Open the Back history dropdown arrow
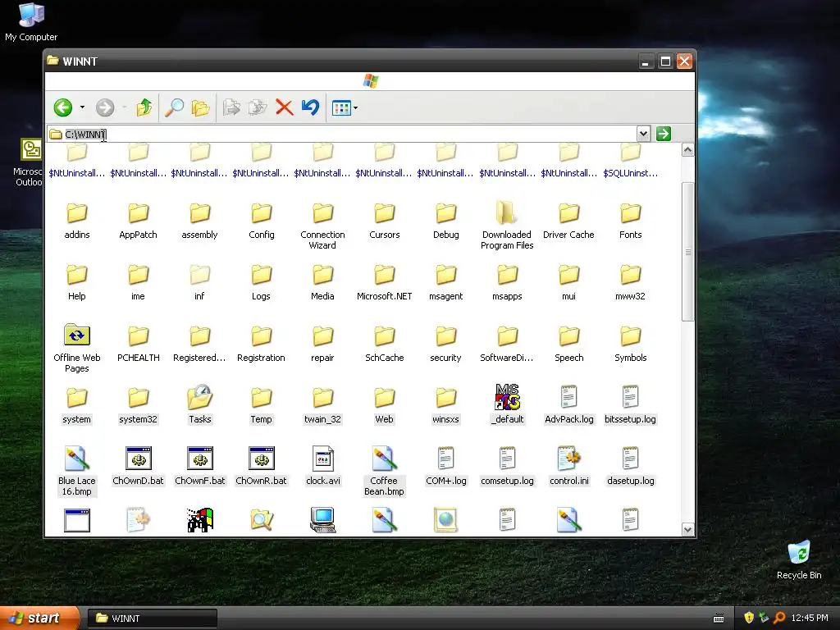The height and width of the screenshot is (630, 840). pyautogui.click(x=82, y=107)
